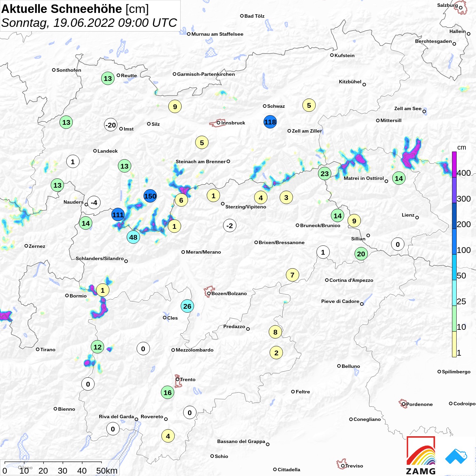476x476 pixels.
Task: Click the Schlanders/Silandro label
Action: click(x=100, y=258)
